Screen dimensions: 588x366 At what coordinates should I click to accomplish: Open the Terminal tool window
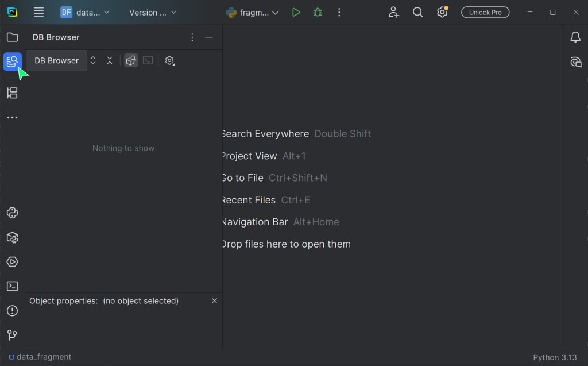[x=12, y=286]
